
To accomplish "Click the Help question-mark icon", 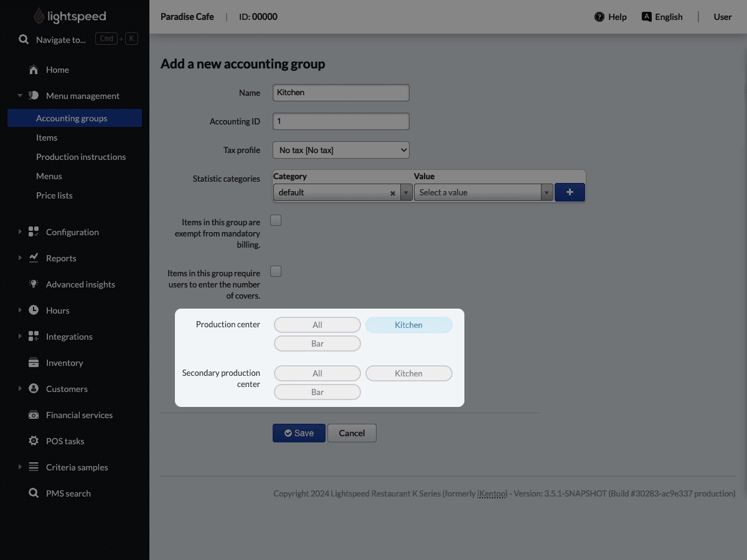I will pos(599,17).
